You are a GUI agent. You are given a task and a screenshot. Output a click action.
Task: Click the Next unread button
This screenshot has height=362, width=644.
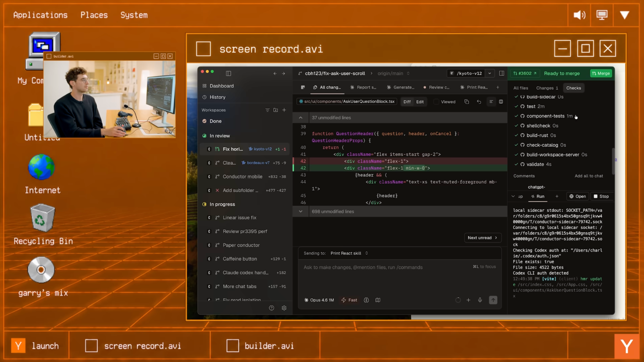pyautogui.click(x=482, y=238)
